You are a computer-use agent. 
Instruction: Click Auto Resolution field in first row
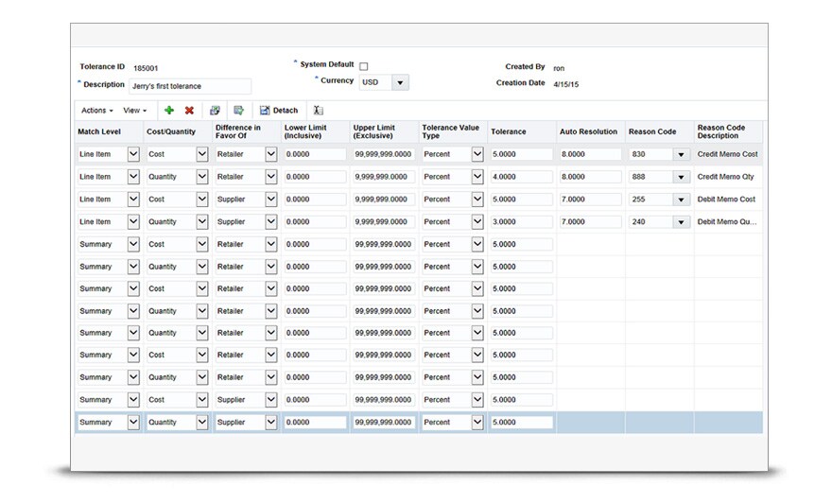pyautogui.click(x=590, y=154)
